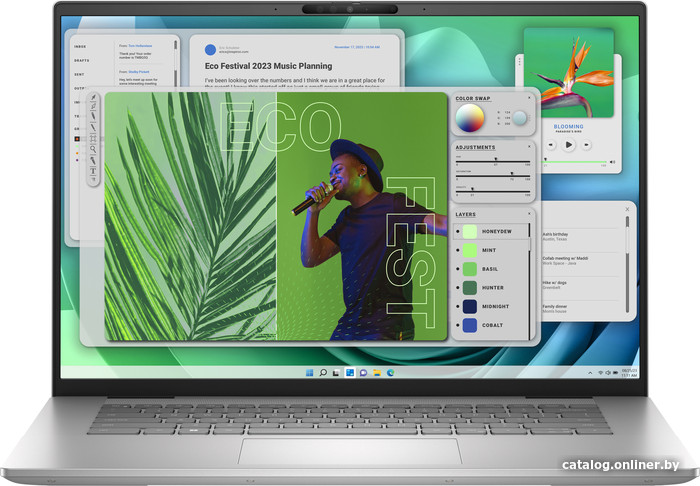
Task: Toggle visibility dot of Basil layer
Action: point(458,269)
